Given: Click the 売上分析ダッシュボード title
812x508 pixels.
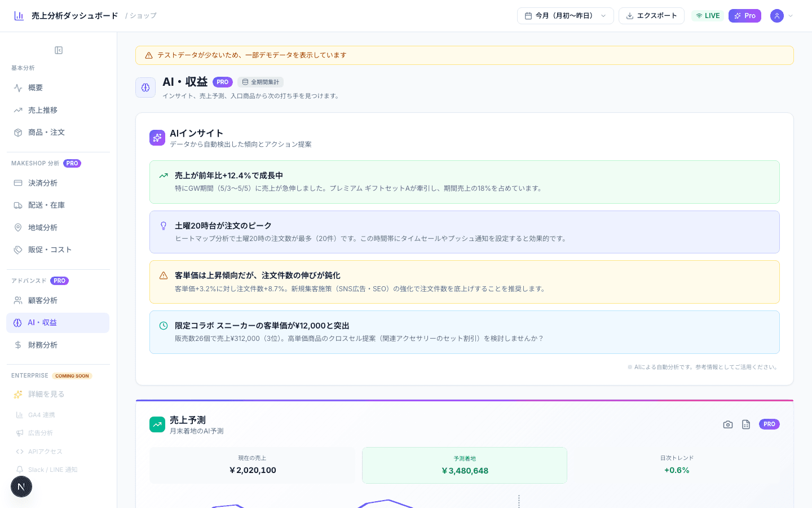Looking at the screenshot, I should pos(75,16).
